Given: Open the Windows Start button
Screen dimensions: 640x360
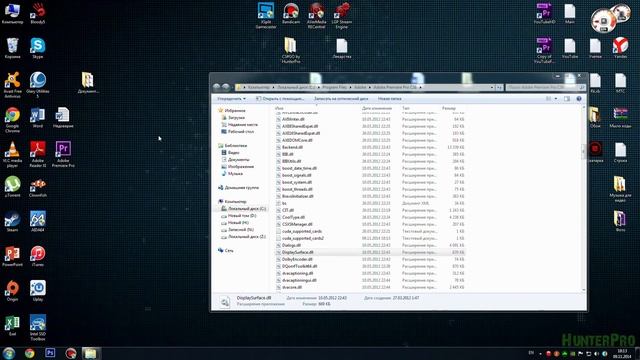Looking at the screenshot, I should (x=9, y=353).
